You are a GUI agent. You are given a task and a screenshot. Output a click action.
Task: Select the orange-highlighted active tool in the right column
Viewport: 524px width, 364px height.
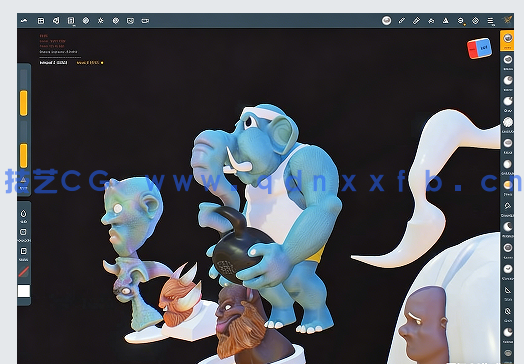pyautogui.click(x=507, y=40)
